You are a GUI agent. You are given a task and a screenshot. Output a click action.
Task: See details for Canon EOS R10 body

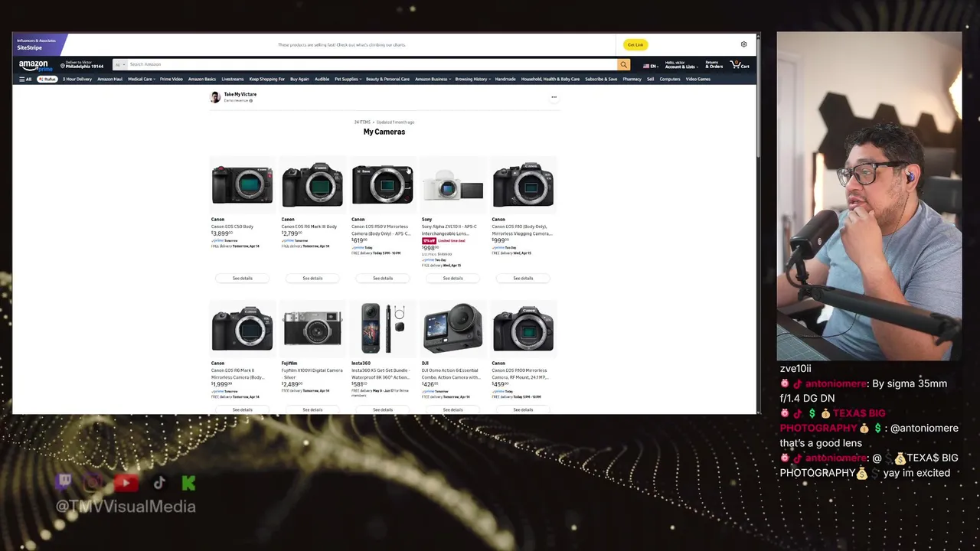coord(523,278)
